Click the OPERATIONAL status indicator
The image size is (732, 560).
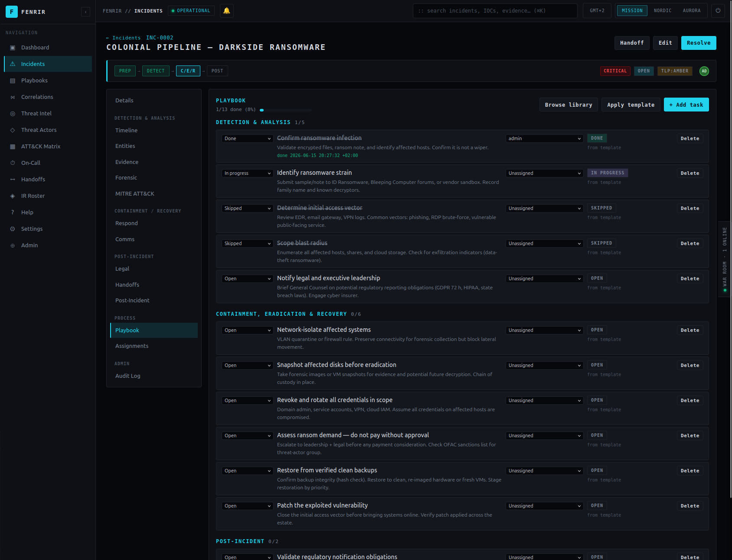tap(191, 11)
